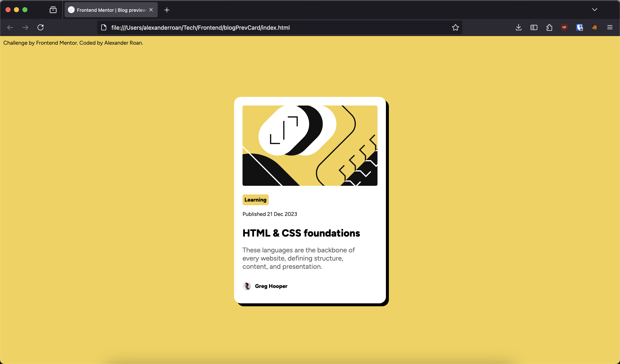Click the HTML & CSS foundations heading
This screenshot has width=620, height=364.
[x=301, y=233]
